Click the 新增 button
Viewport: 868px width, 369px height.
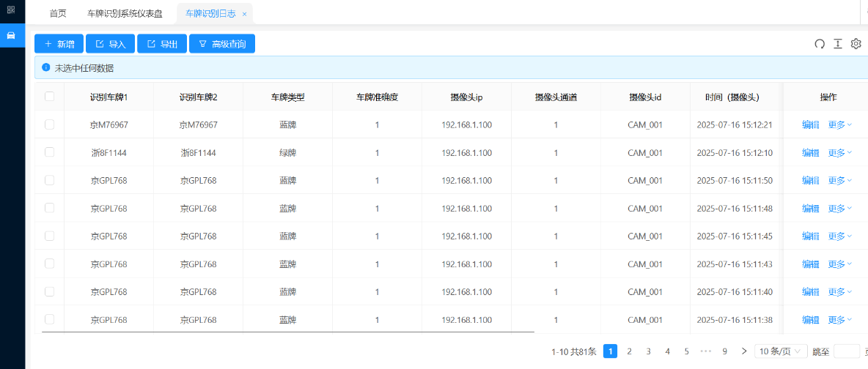tap(59, 44)
